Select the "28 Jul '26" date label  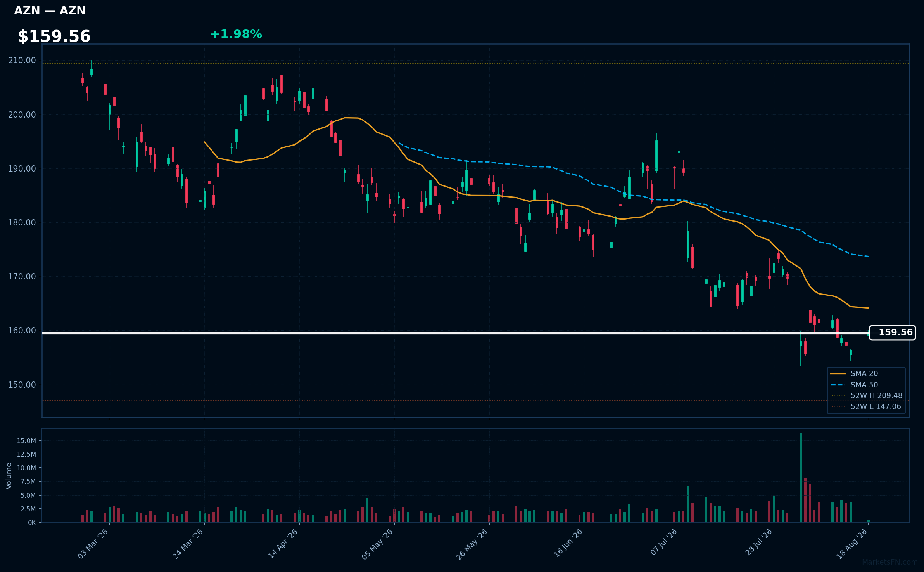pos(759,542)
